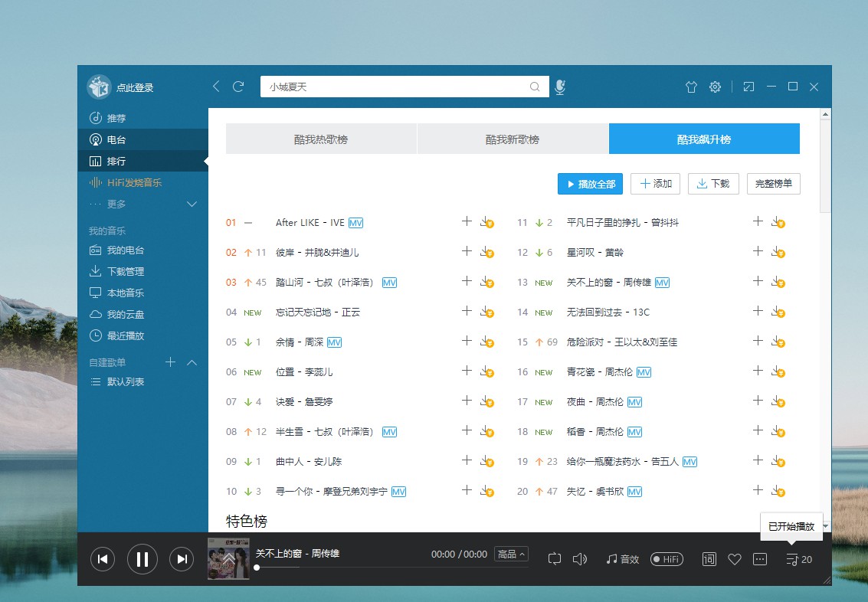Click the 下载 button above the chart
The image size is (868, 602).
tap(713, 184)
